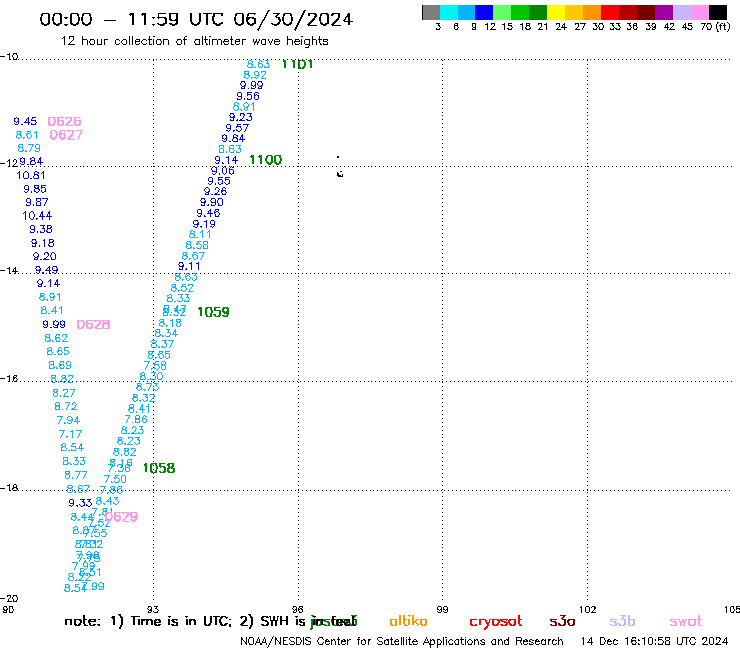Click the cryosat satellite legend label
This screenshot has height=650, width=740.
tap(496, 621)
